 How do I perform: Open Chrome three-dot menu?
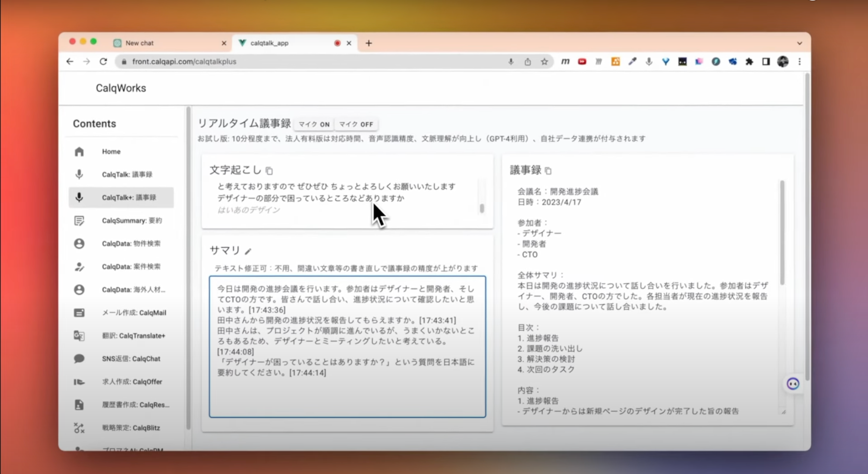800,62
